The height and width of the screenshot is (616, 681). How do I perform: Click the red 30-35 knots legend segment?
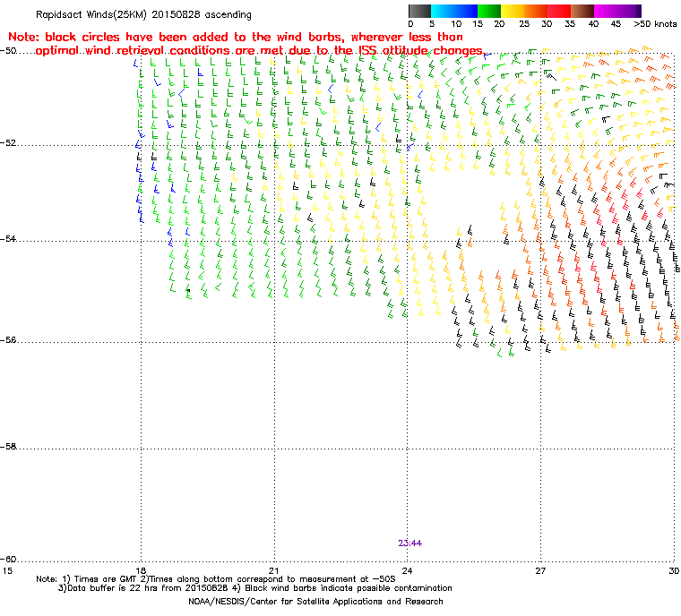pos(559,11)
